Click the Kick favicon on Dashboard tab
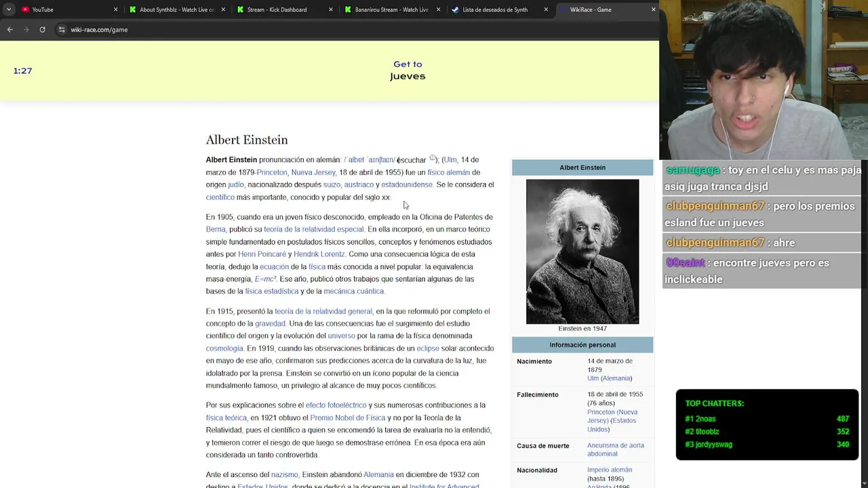Image resolution: width=868 pixels, height=488 pixels. (240, 9)
